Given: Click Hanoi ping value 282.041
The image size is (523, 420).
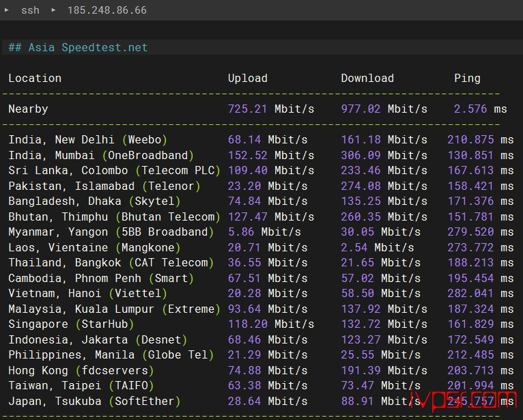Looking at the screenshot, I should pyautogui.click(x=470, y=293).
